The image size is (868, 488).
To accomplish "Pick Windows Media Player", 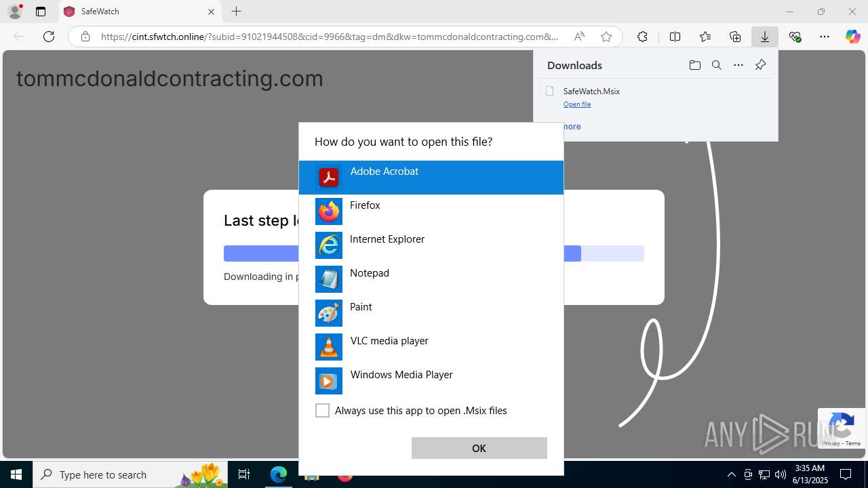I will [431, 381].
